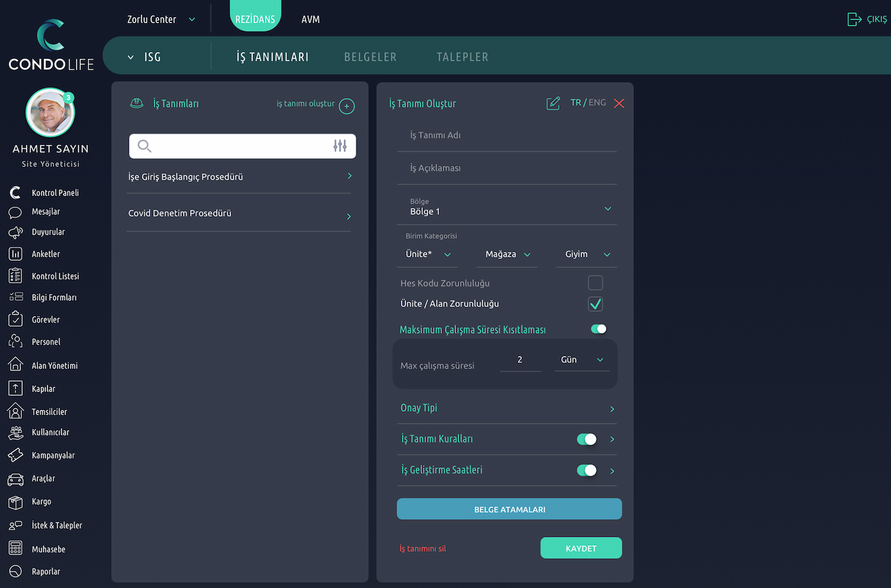Viewport: 891px width, 588px height.
Task: Click the ÇIKIŞ logout icon
Action: [x=854, y=20]
